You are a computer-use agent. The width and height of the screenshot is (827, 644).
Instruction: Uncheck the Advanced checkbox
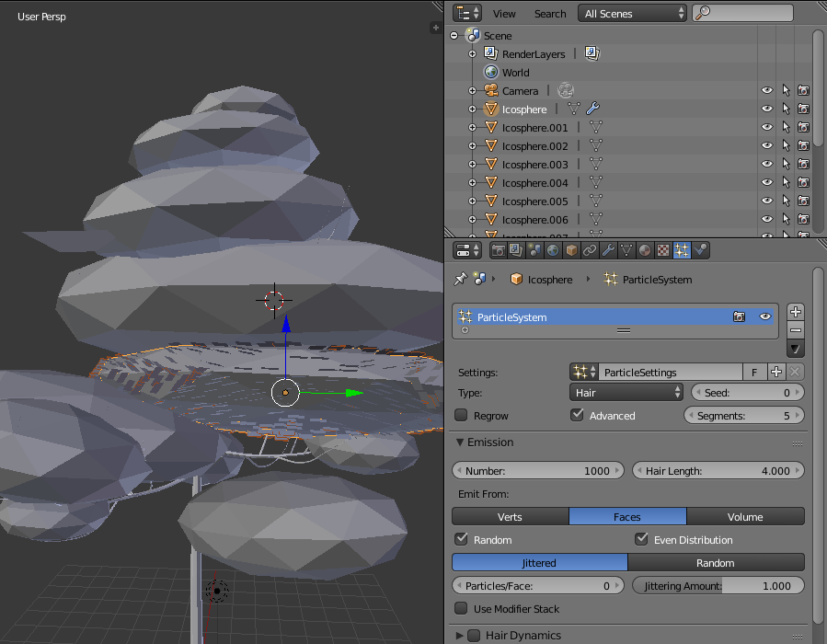click(577, 415)
